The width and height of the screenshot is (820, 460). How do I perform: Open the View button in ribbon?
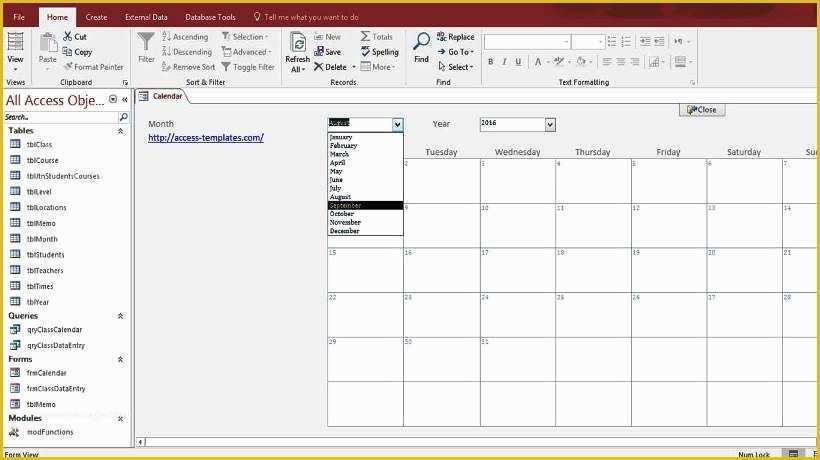(15, 51)
